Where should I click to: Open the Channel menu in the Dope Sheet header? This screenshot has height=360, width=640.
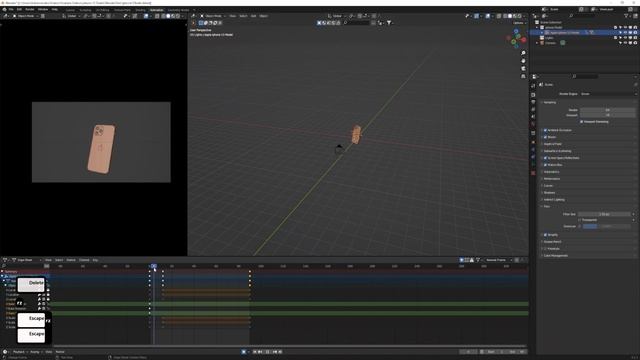pyautogui.click(x=84, y=260)
